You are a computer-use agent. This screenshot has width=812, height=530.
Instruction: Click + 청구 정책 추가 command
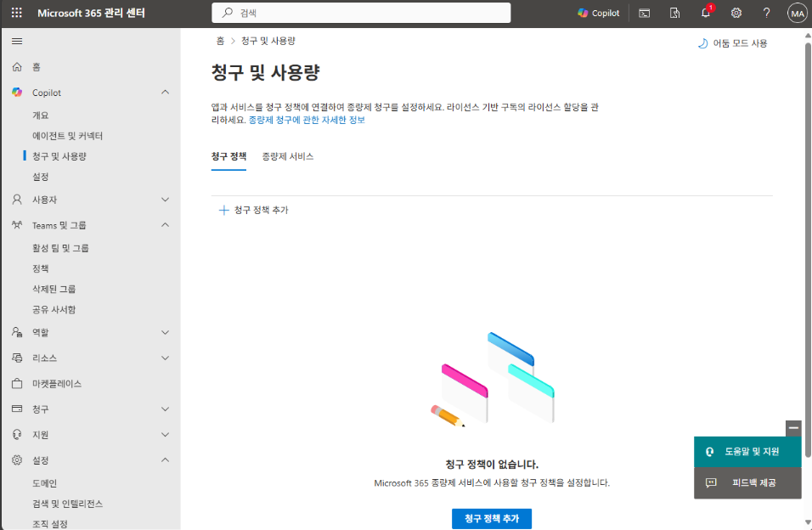coord(253,210)
